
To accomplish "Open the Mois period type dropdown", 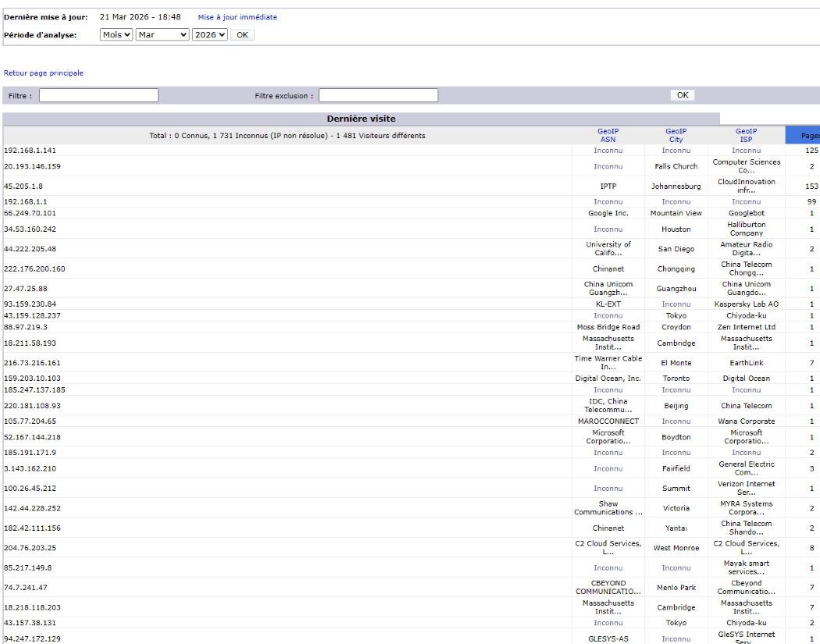I will tap(116, 35).
